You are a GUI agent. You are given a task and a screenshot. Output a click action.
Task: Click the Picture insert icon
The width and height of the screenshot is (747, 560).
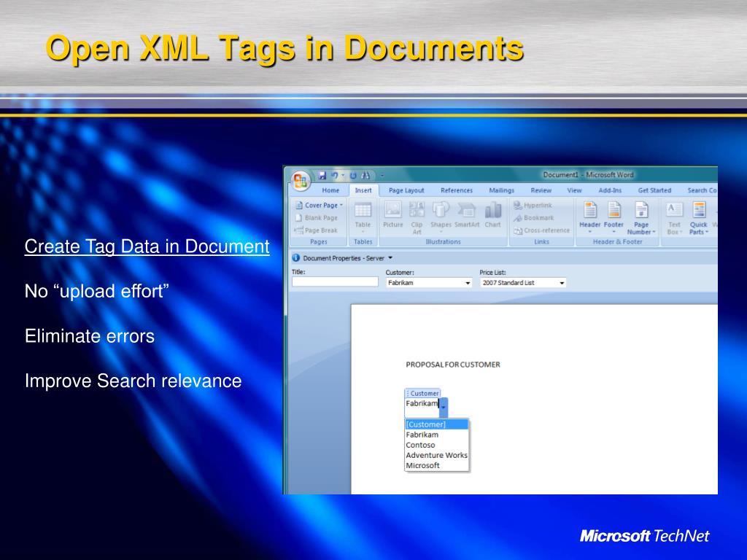coord(393,215)
